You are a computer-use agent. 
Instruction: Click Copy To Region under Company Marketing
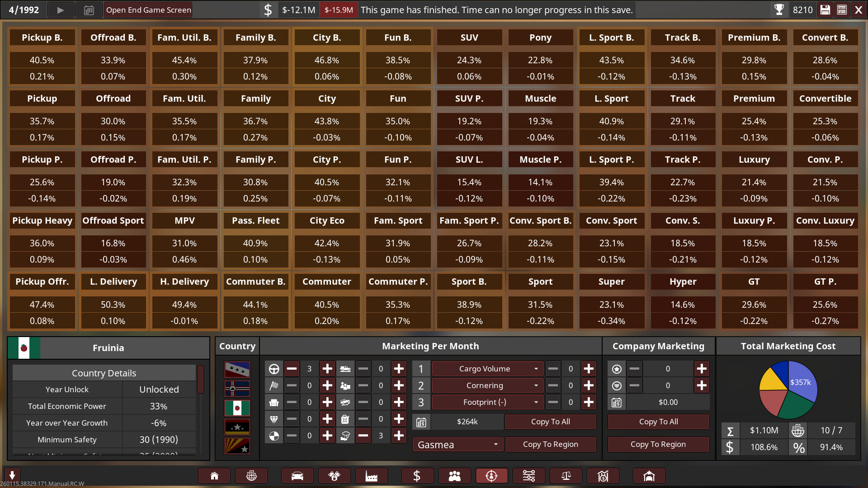tap(658, 444)
